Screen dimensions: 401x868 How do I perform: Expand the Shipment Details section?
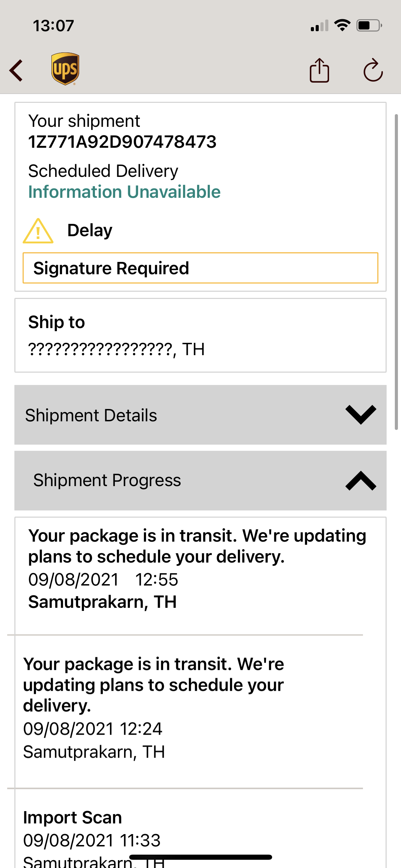(200, 415)
